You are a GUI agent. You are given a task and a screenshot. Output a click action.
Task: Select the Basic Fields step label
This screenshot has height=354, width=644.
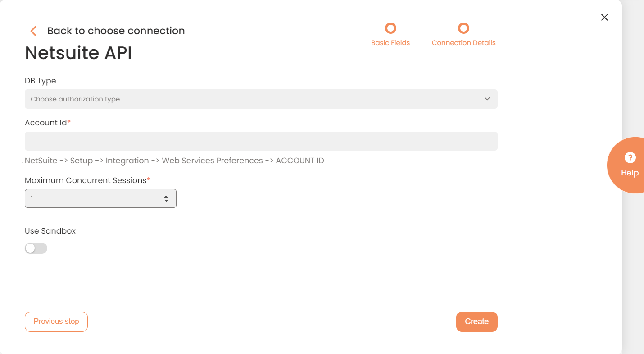pyautogui.click(x=390, y=43)
